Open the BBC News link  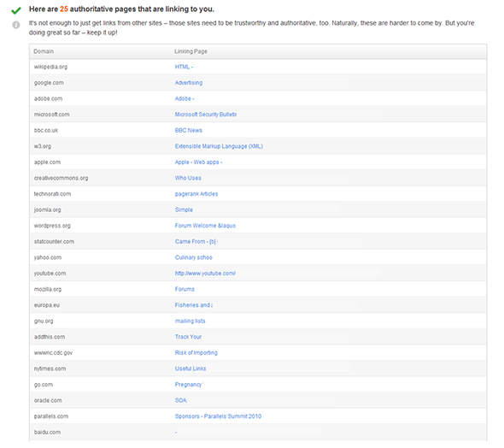coord(188,130)
